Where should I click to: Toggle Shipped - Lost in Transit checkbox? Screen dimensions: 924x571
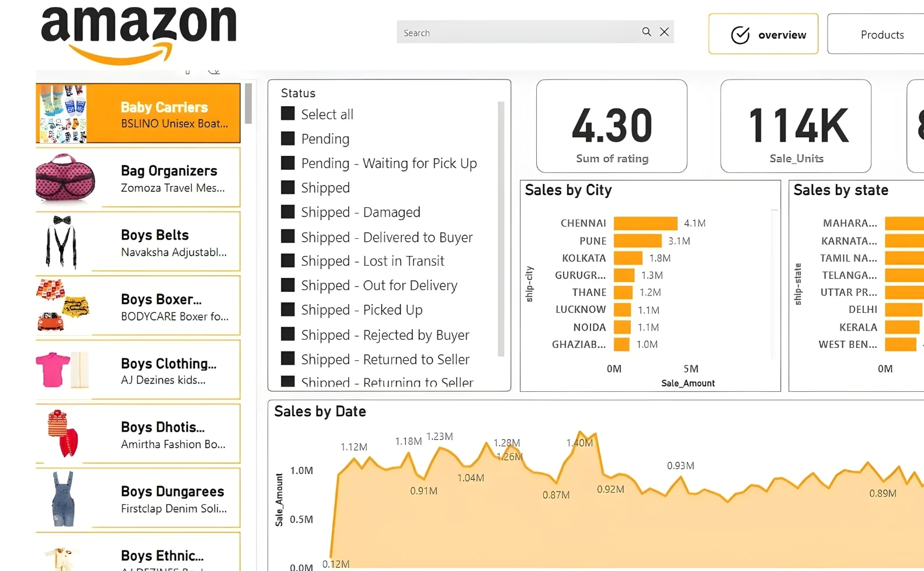pos(288,260)
